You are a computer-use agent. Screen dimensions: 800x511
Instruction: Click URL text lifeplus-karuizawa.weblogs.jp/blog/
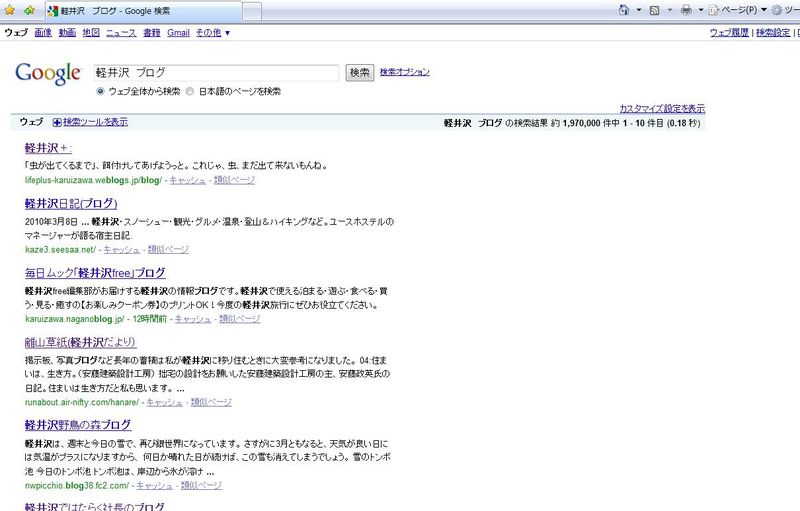[93, 180]
